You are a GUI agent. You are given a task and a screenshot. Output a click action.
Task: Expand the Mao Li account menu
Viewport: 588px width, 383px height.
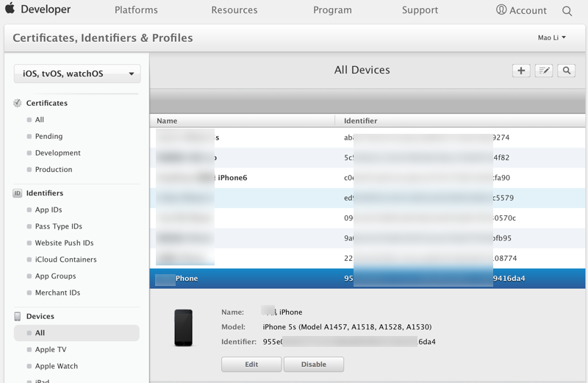coord(552,37)
